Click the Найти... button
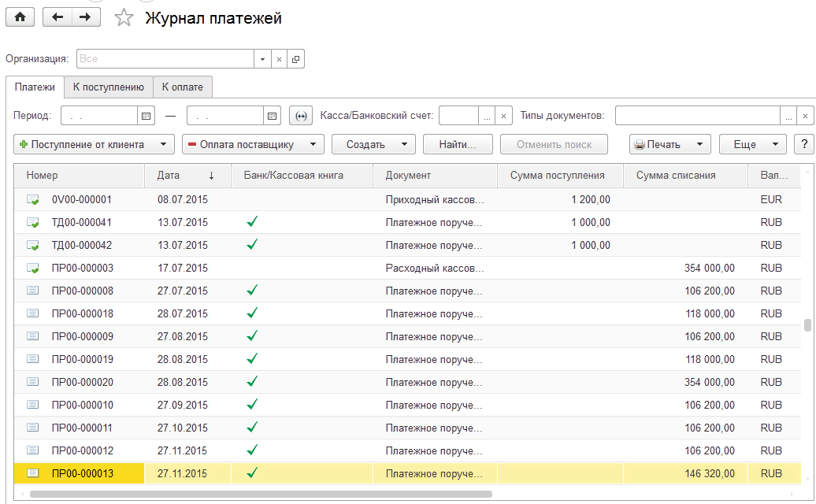Screen dimensions: 816x504 click(x=458, y=144)
